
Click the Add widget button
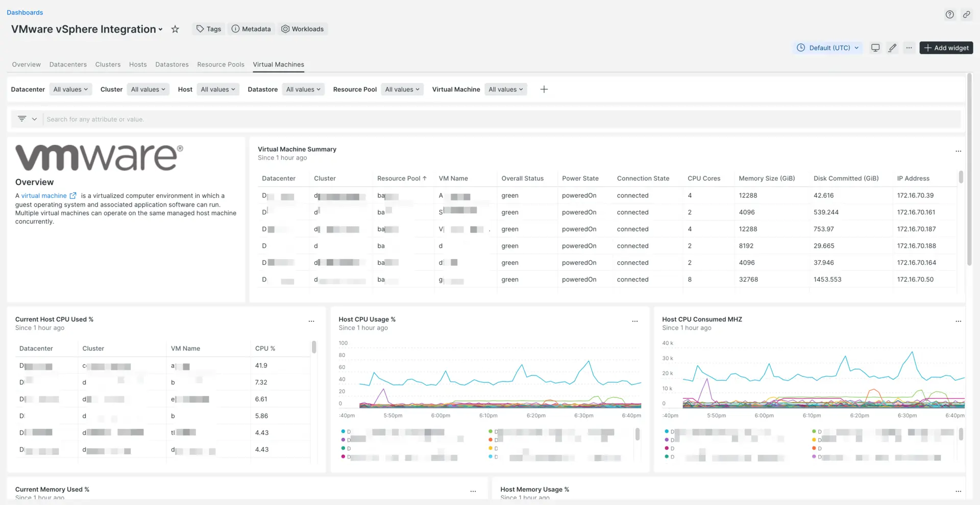946,47
